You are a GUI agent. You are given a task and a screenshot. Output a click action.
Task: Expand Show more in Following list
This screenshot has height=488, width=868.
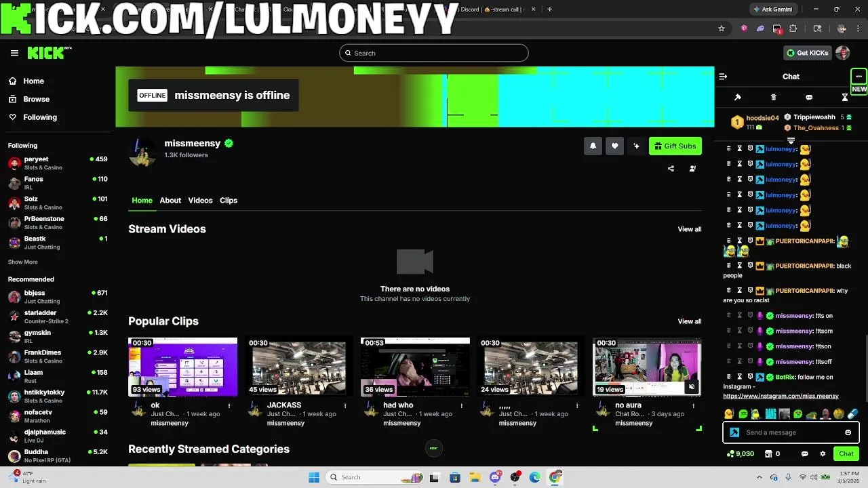(x=23, y=262)
